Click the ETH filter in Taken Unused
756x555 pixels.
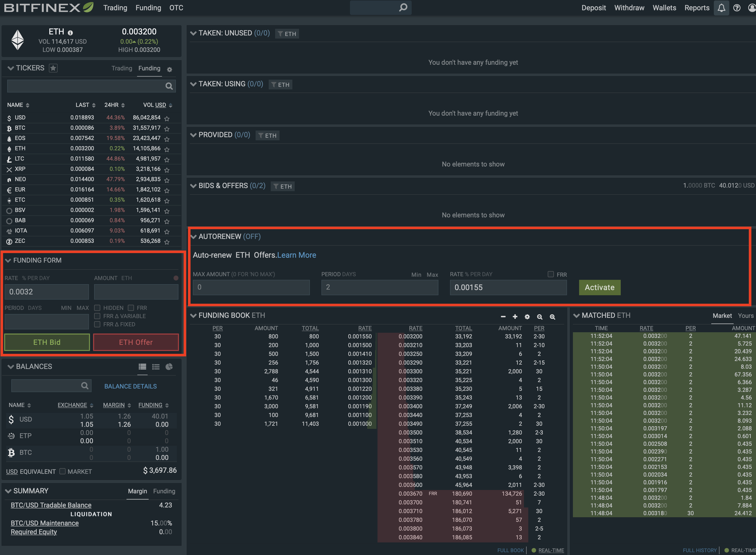pyautogui.click(x=287, y=34)
